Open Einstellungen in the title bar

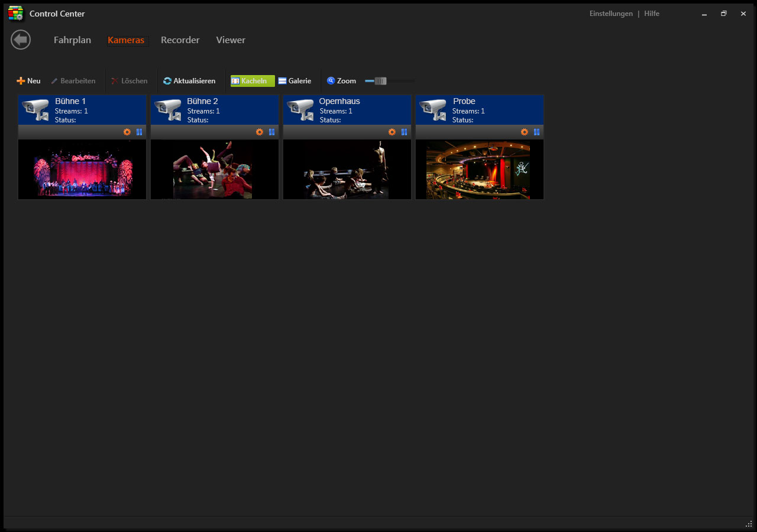coord(611,14)
